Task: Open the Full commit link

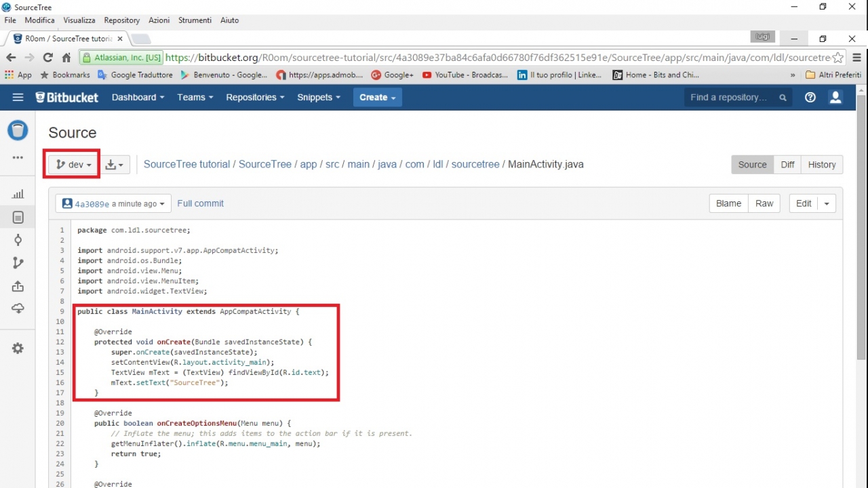Action: [200, 203]
